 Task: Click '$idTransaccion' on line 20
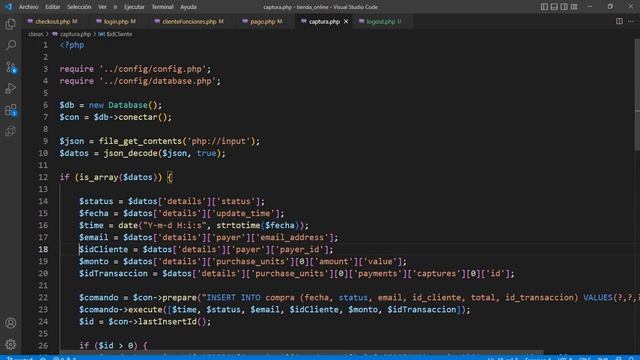(113, 273)
